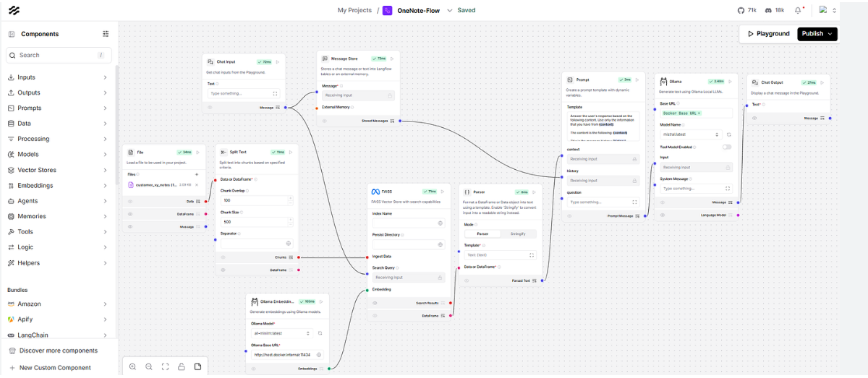This screenshot has width=868, height=378.
Task: Click the Langflow logo icon
Action: [14, 11]
